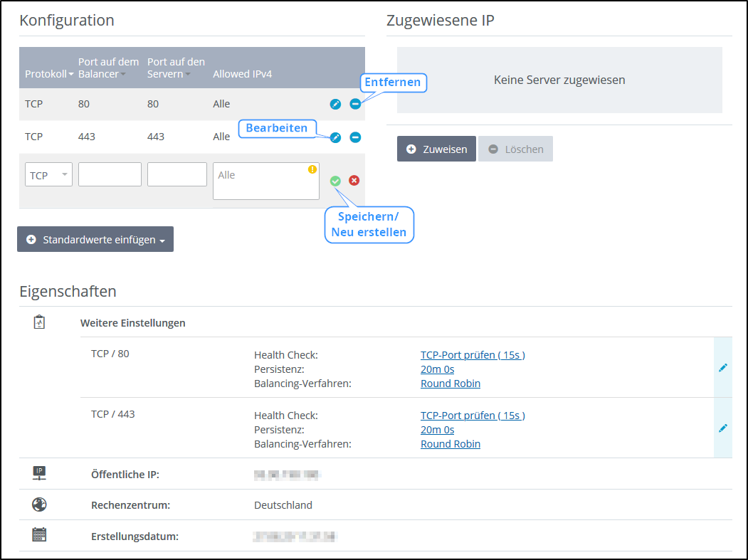Viewport: 748px width, 560px height.
Task: Click the calendar icon next to Erstellungsdatum
Action: coord(39,535)
